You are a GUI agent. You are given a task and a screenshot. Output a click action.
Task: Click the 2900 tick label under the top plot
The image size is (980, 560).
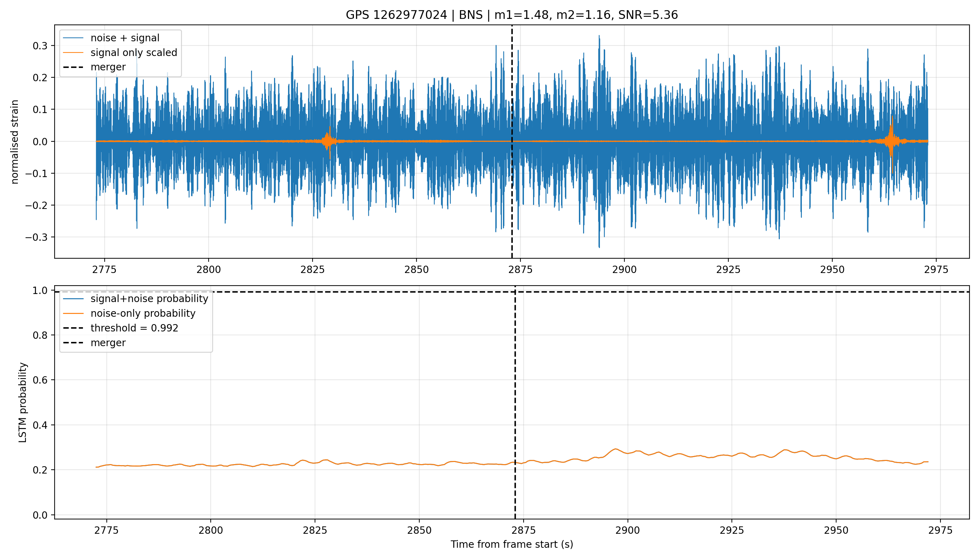click(x=624, y=269)
